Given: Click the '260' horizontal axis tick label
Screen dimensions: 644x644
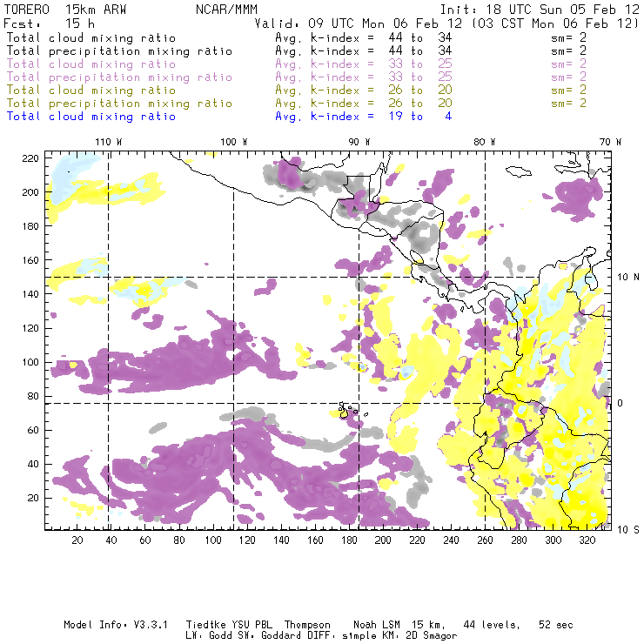Looking at the screenshot, I should pyautogui.click(x=485, y=540).
